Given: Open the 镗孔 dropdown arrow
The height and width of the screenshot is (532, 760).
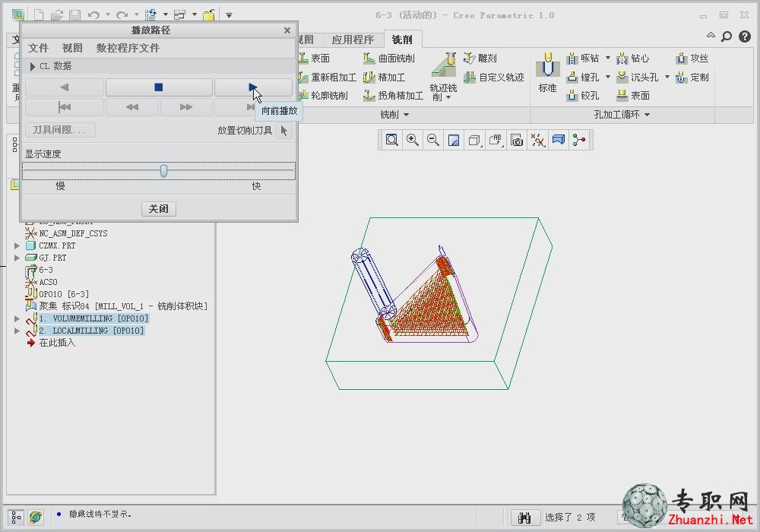Looking at the screenshot, I should [x=608, y=77].
